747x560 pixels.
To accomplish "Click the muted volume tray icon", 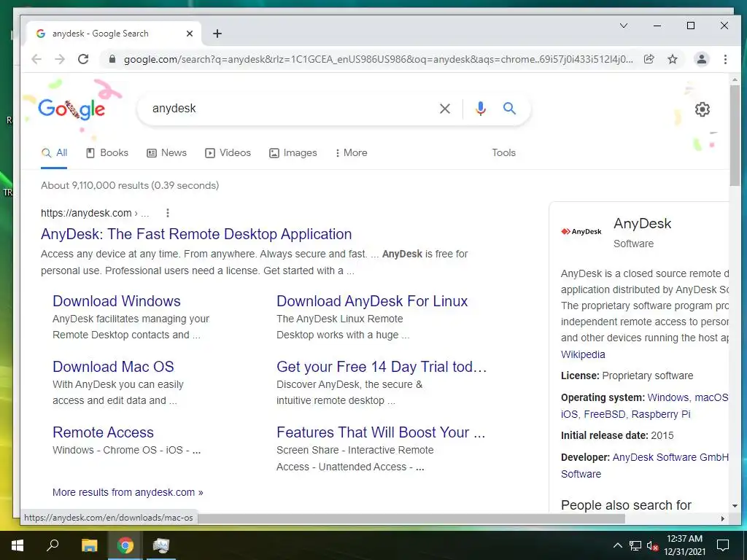I will [652, 545].
